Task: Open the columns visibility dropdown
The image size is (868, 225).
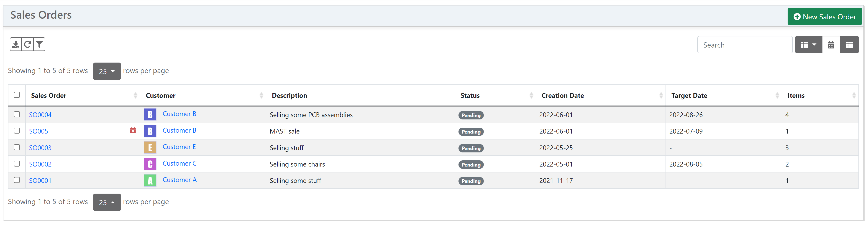Action: (808, 45)
